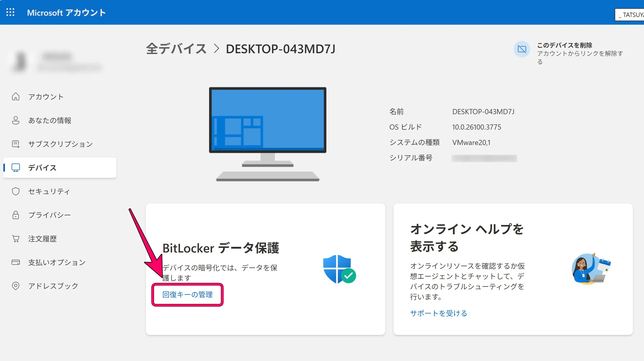Open the Microsoft app launcher grid

pyautogui.click(x=10, y=12)
